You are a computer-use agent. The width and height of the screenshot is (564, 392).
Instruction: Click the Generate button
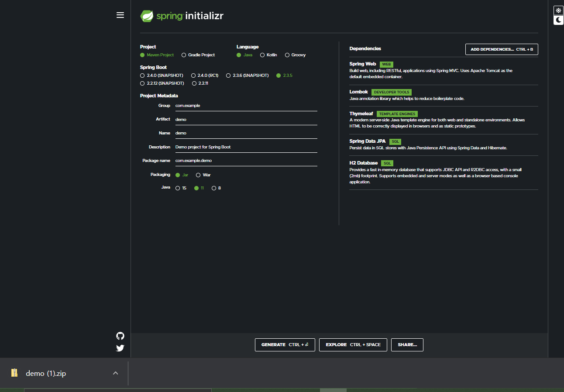[285, 345]
